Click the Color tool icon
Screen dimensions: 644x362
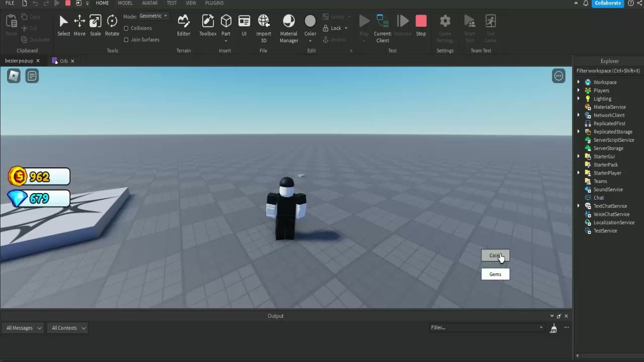[x=310, y=21]
